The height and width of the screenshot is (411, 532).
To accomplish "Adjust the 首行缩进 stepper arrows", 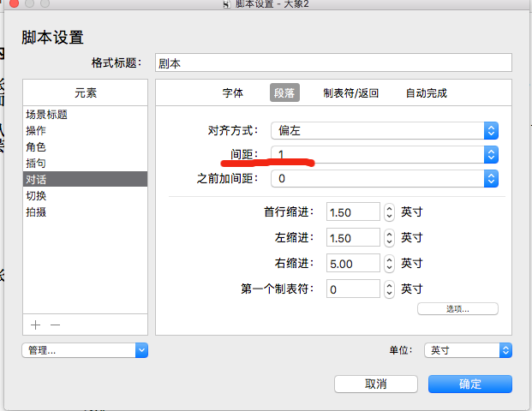I will point(389,211).
